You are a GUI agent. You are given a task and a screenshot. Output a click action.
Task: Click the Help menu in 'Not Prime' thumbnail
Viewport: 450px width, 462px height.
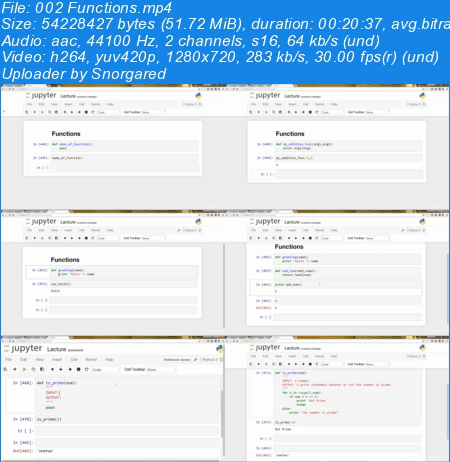coord(334,356)
